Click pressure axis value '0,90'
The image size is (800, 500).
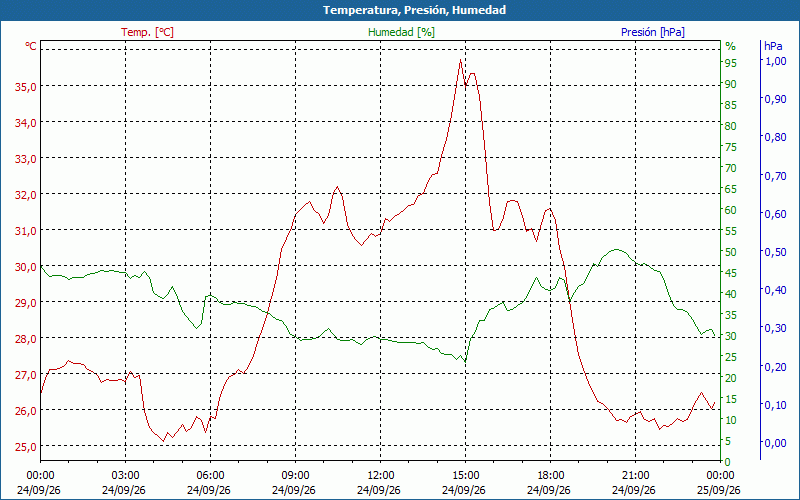coord(775,99)
